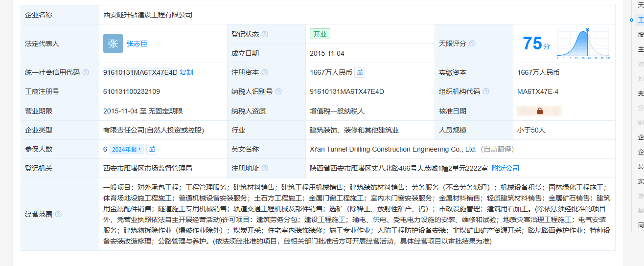Click help icon next to 登记状态

(265, 34)
